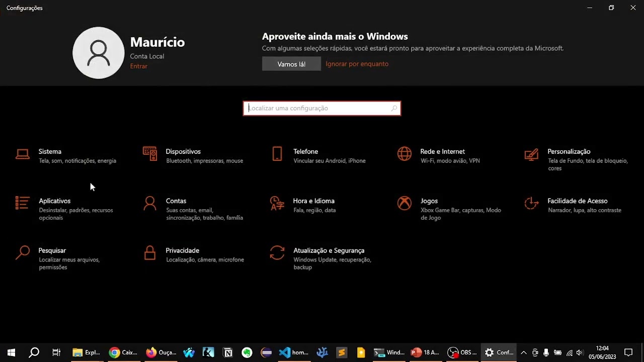Switch to File Explorer on taskbar
Image resolution: width=644 pixels, height=362 pixels.
(x=86, y=352)
